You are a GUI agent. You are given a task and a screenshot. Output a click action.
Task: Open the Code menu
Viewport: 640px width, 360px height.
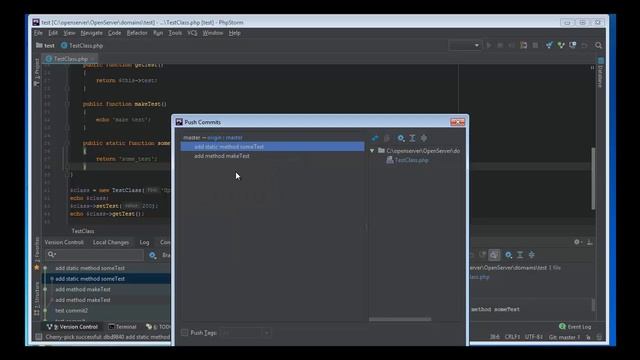[114, 33]
